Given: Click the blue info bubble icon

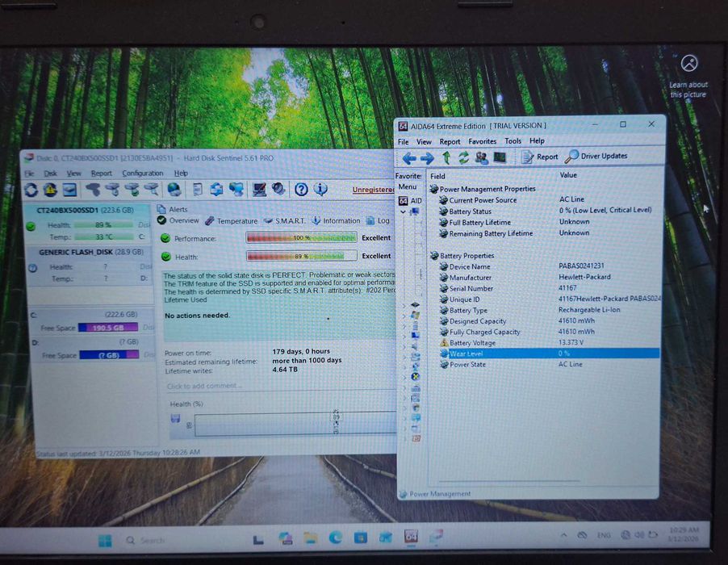Looking at the screenshot, I should tap(320, 189).
